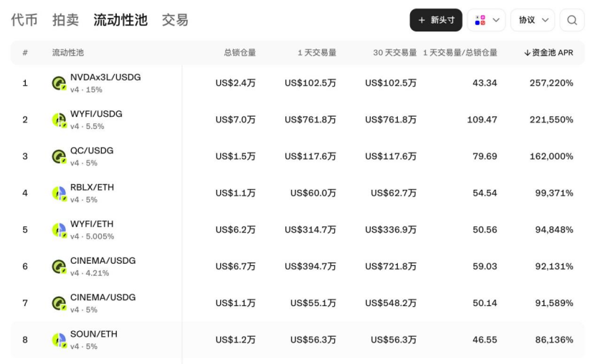
Task: Click the RBLX/ETH pool token icon
Action: (59, 193)
